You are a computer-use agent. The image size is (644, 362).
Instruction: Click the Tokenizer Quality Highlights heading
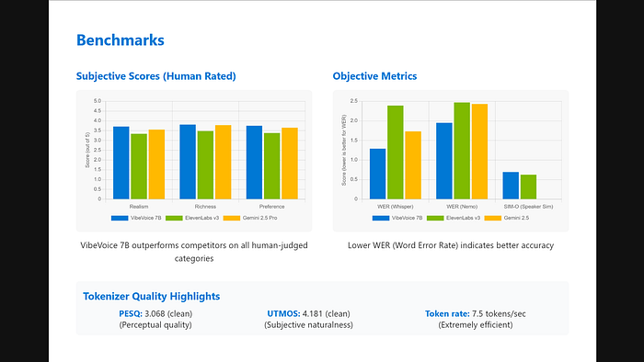(x=152, y=296)
